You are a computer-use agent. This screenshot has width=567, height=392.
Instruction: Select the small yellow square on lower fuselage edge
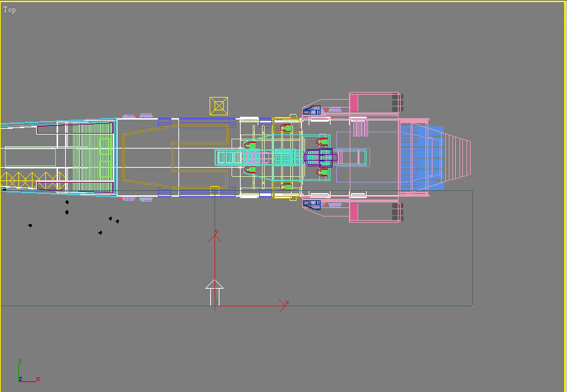tap(214, 190)
